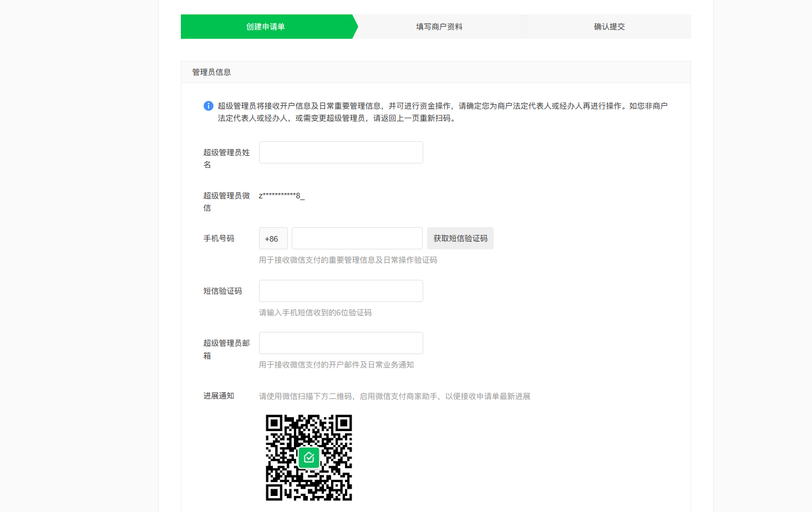Image resolution: width=812 pixels, height=512 pixels.
Task: Click the hint 用于接收微信支付的开户邮件及日常业务通知
Action: [337, 365]
